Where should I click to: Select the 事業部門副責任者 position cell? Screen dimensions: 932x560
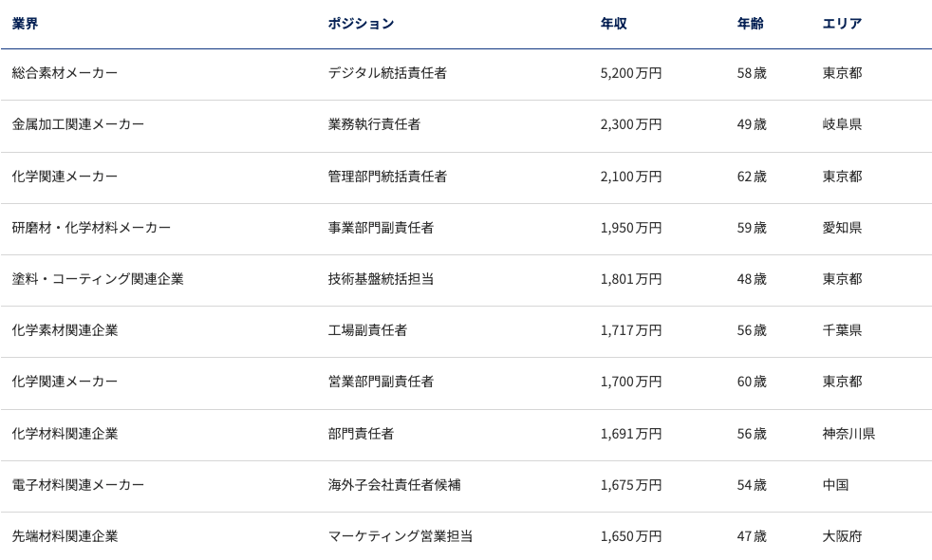pos(381,228)
